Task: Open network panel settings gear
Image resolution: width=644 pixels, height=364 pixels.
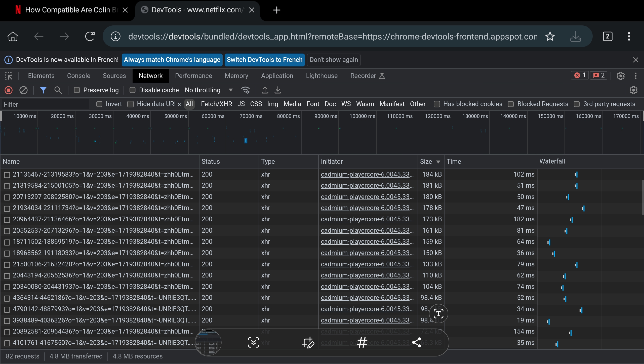Action: click(633, 90)
